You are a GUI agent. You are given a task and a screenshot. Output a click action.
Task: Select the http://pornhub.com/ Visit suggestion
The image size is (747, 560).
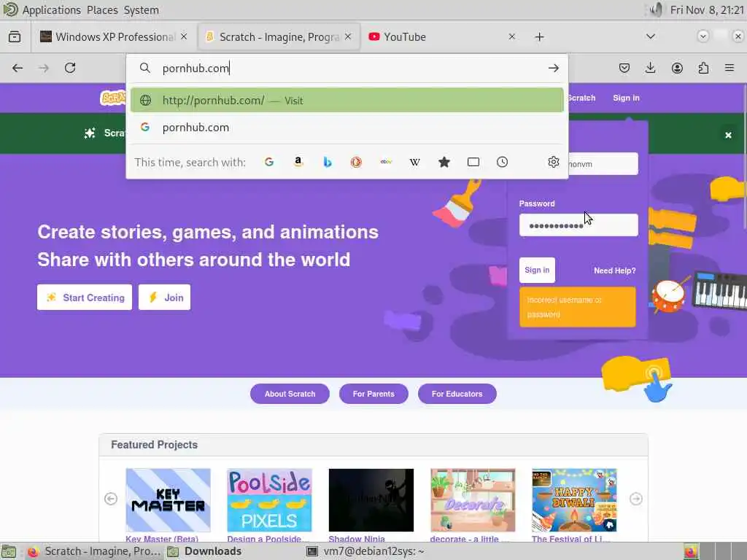347,101
